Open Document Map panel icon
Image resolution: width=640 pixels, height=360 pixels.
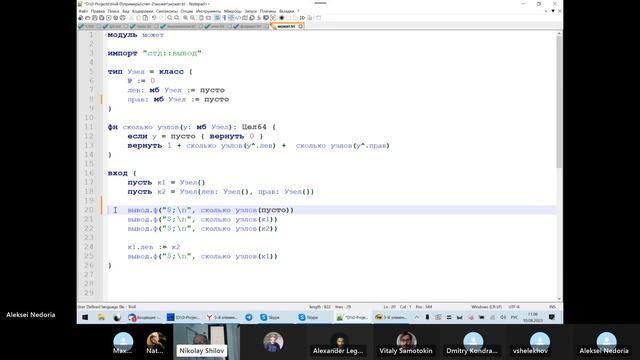pos(244,18)
